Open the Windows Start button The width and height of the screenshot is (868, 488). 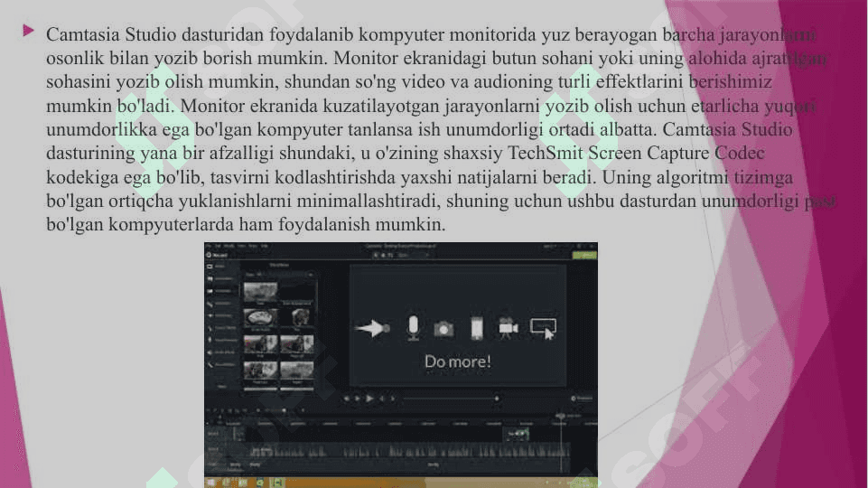[211, 483]
